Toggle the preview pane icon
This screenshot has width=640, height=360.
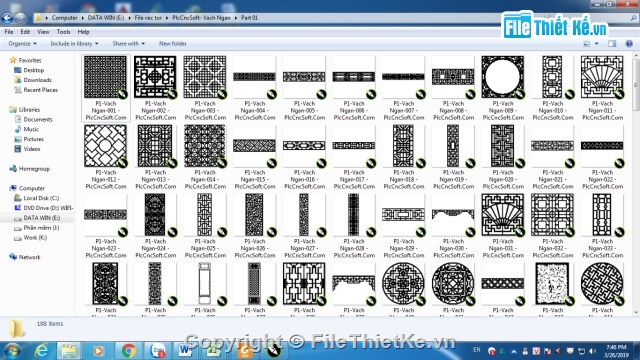coord(612,44)
